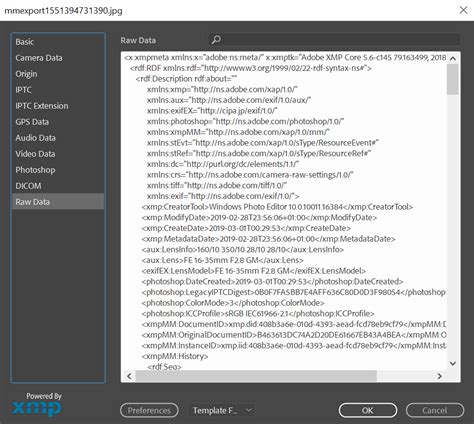Image resolution: width=474 pixels, height=424 pixels.
Task: Click the photoshop:LegacyIPTCDigest line
Action: 294,292
